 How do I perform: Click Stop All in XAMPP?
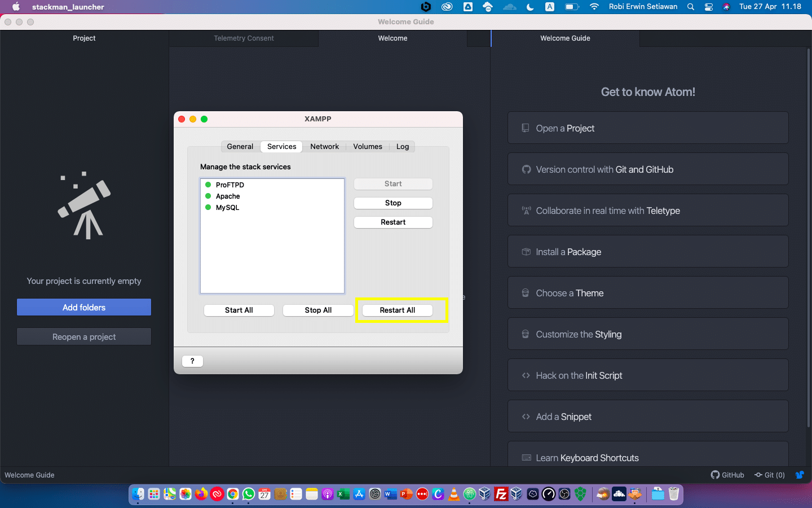[318, 310]
